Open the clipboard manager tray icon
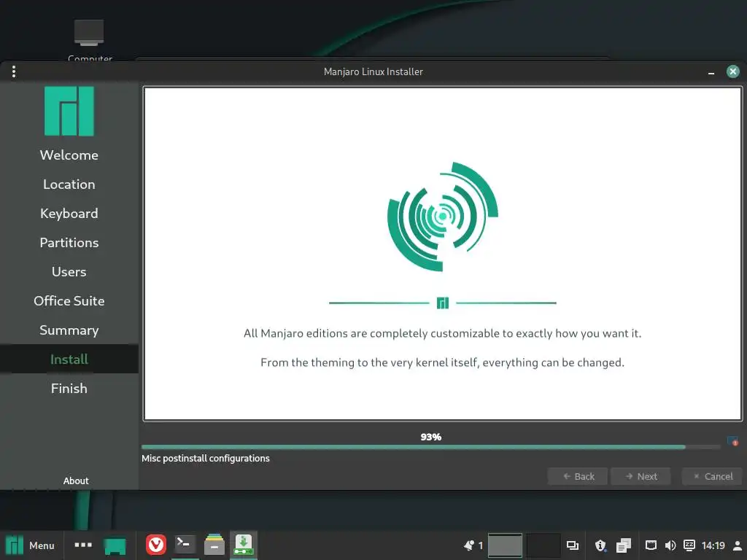The width and height of the screenshot is (747, 560). point(624,545)
